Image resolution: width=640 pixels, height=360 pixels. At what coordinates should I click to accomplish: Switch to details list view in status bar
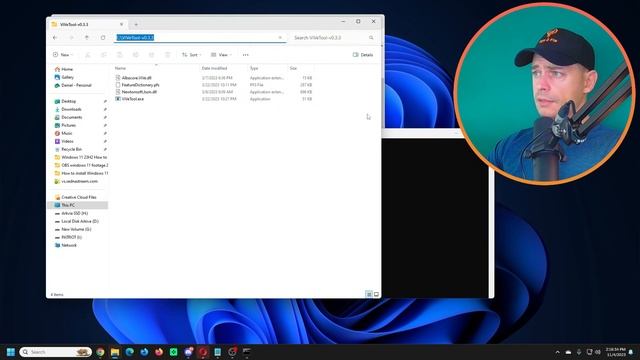369,294
